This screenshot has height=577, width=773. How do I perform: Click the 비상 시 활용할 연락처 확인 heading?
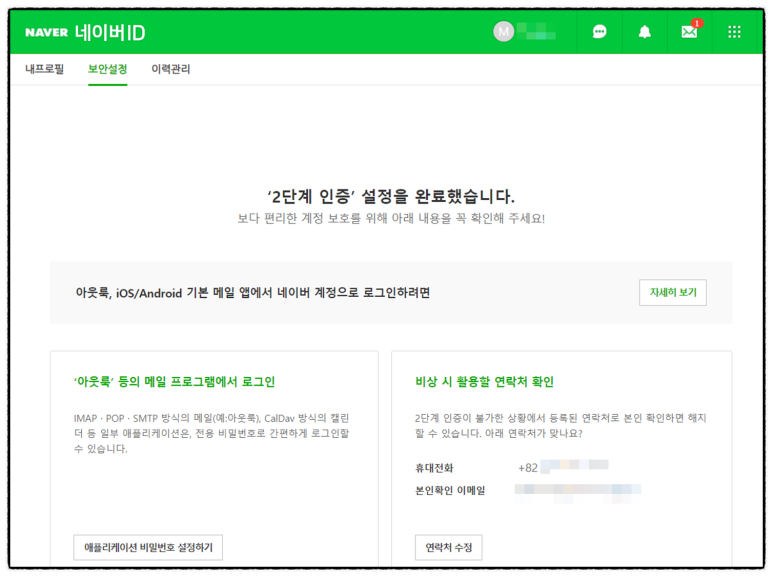pyautogui.click(x=485, y=382)
